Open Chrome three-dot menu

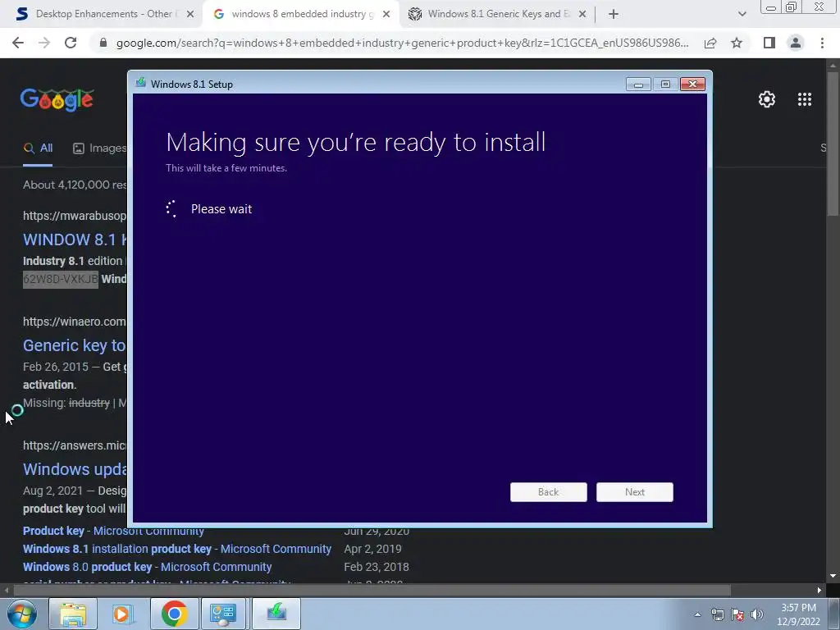point(822,43)
